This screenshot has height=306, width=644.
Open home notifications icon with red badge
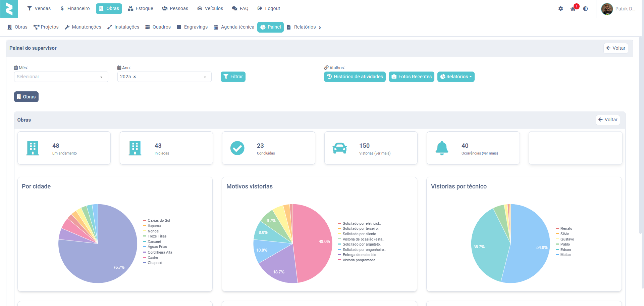click(573, 9)
